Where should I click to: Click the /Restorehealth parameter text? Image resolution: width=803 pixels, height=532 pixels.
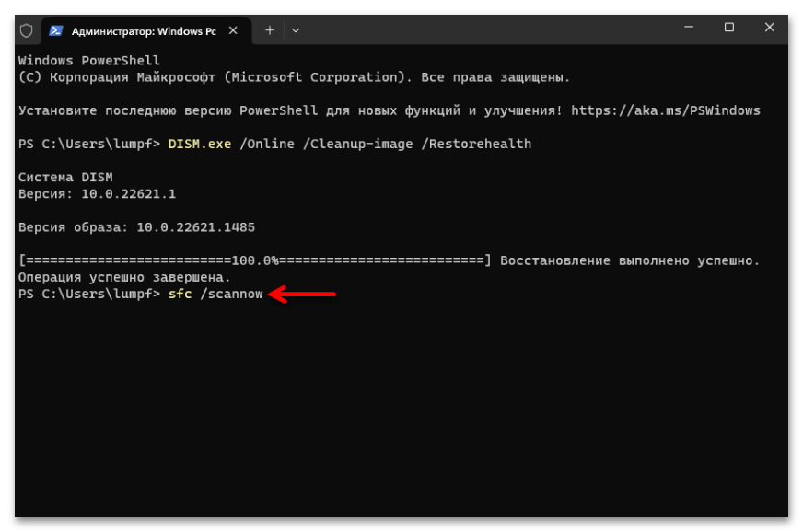pos(476,144)
